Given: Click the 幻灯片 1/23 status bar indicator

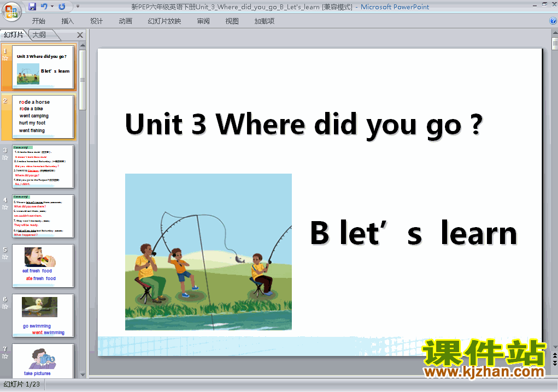Looking at the screenshot, I should 22,384.
